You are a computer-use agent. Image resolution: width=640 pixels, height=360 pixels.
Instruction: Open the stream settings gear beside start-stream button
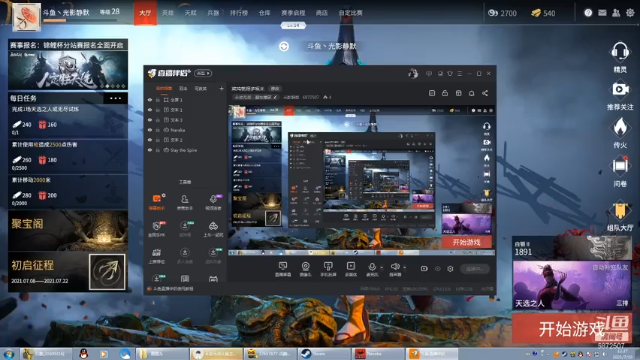click(x=450, y=269)
